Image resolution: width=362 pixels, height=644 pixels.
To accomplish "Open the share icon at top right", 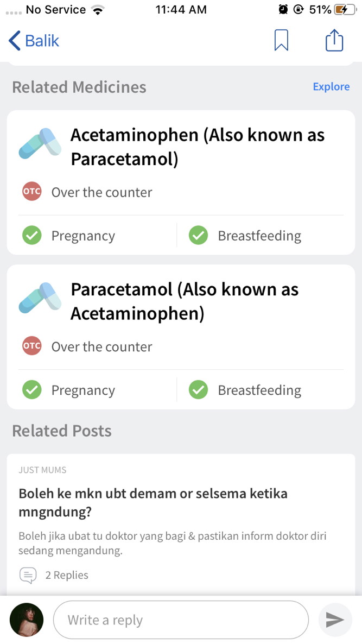I will pyautogui.click(x=334, y=40).
